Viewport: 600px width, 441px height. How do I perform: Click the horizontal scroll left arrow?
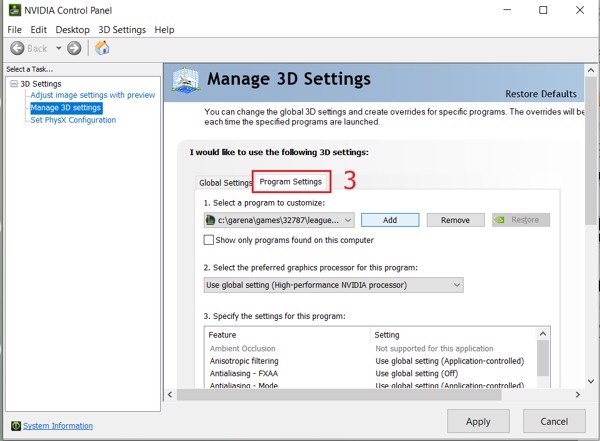pyautogui.click(x=170, y=395)
